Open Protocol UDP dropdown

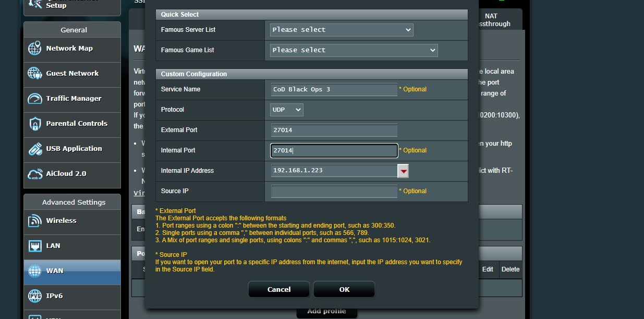click(x=286, y=110)
